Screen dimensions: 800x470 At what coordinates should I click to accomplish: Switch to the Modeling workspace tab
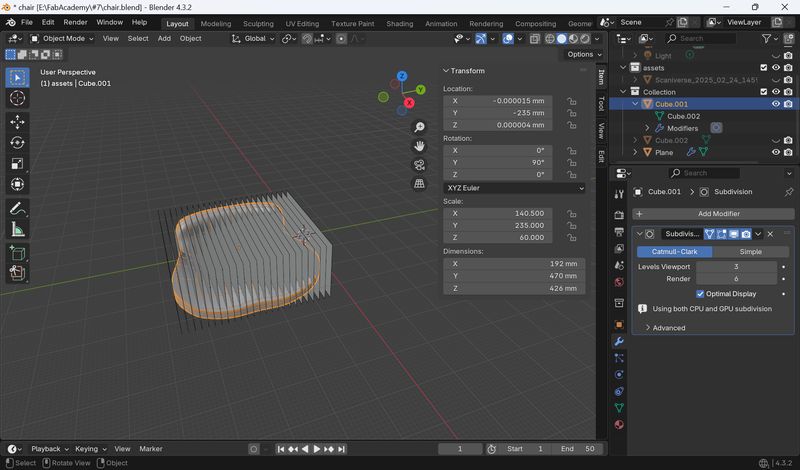215,23
